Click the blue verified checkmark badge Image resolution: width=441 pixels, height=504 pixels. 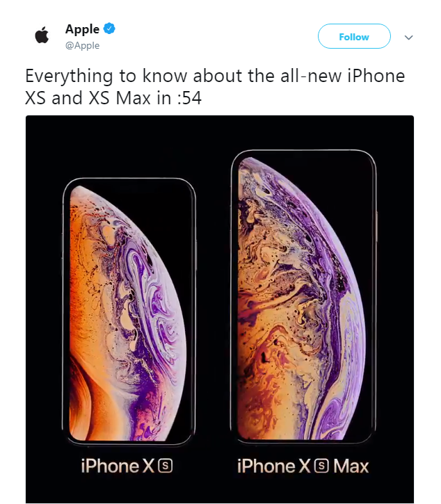click(x=109, y=29)
